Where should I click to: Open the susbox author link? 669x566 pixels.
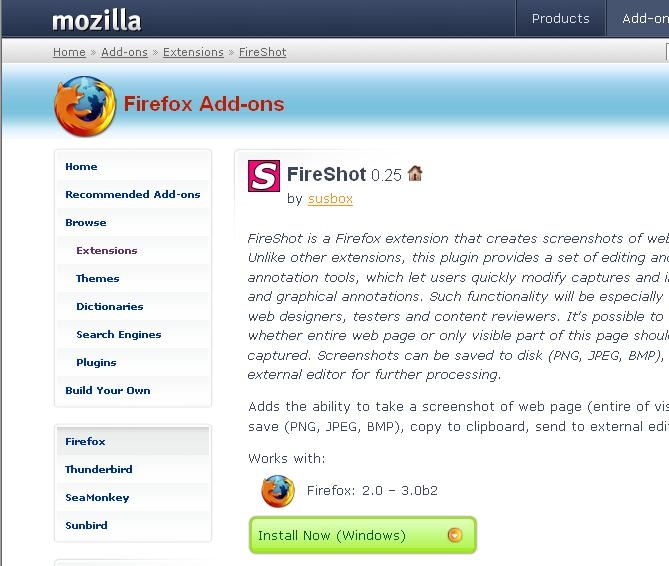coord(330,199)
